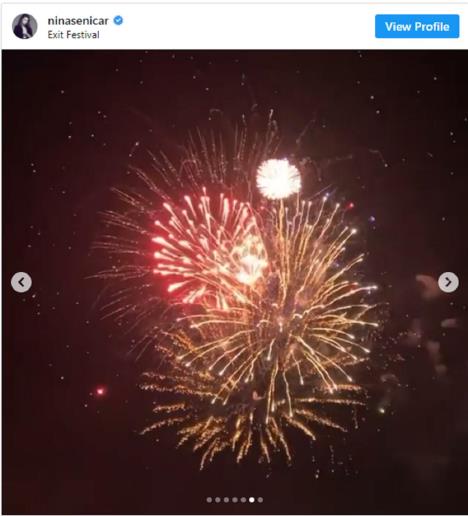Click the small red spark at lower left
This screenshot has height=516, width=468.
[100, 391]
